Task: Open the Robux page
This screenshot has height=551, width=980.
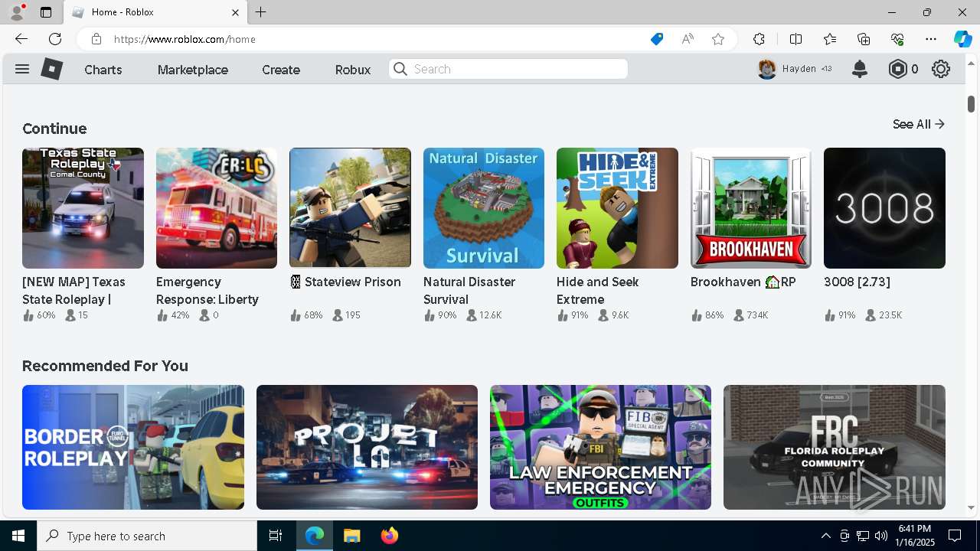Action: click(x=353, y=70)
